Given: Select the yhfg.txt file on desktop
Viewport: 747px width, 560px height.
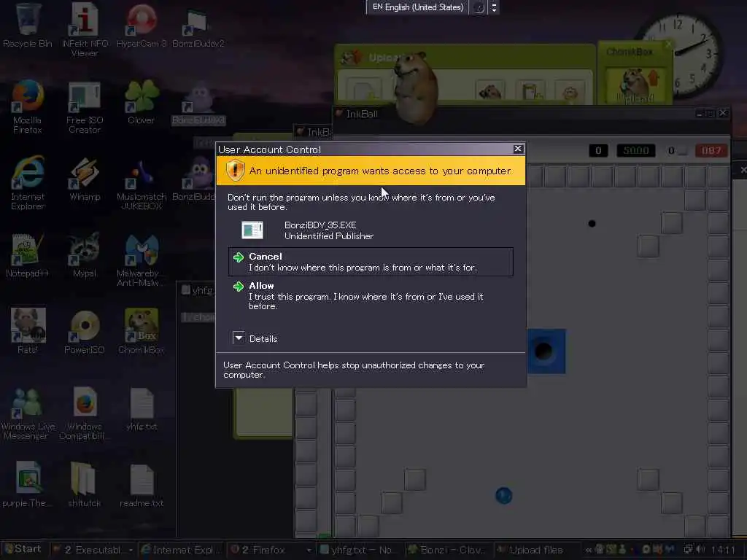Looking at the screenshot, I should click(142, 410).
